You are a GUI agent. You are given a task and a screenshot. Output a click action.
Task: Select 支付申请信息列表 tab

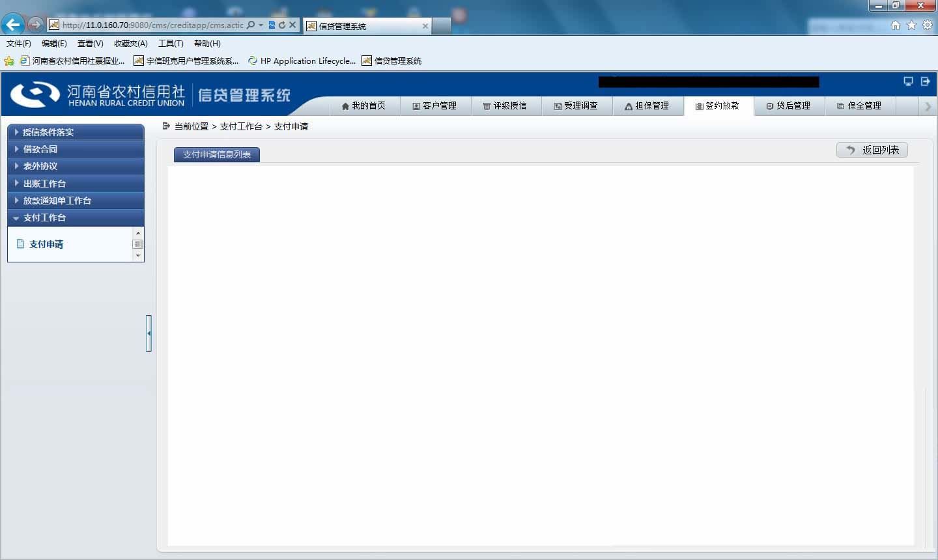(x=217, y=154)
